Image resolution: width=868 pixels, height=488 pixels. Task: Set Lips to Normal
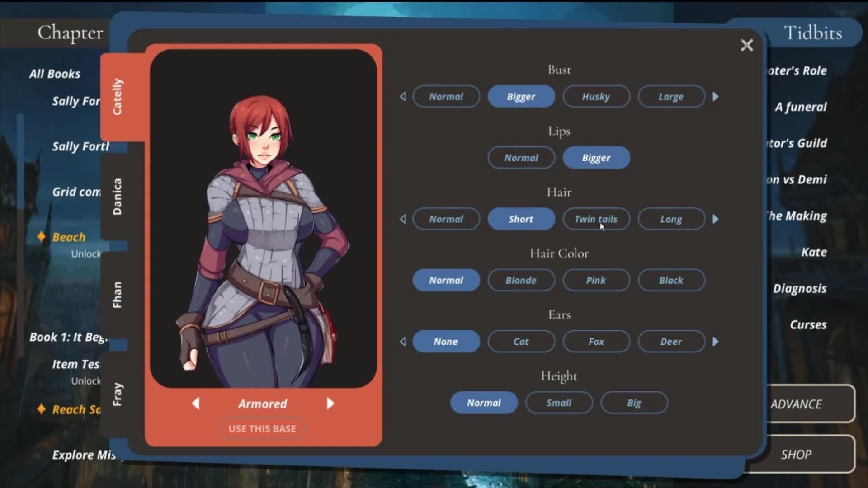click(x=521, y=158)
